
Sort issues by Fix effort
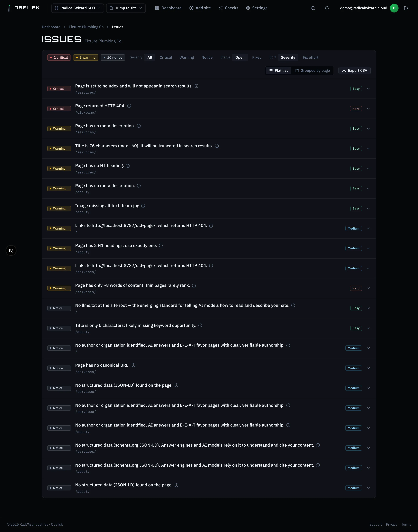pyautogui.click(x=310, y=57)
